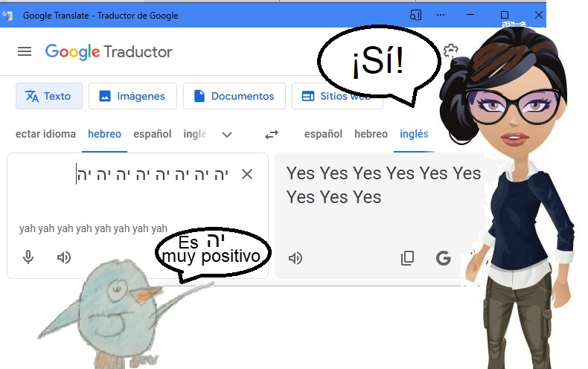The width and height of the screenshot is (588, 369).
Task: Clear the source text with X
Action: pyautogui.click(x=247, y=174)
